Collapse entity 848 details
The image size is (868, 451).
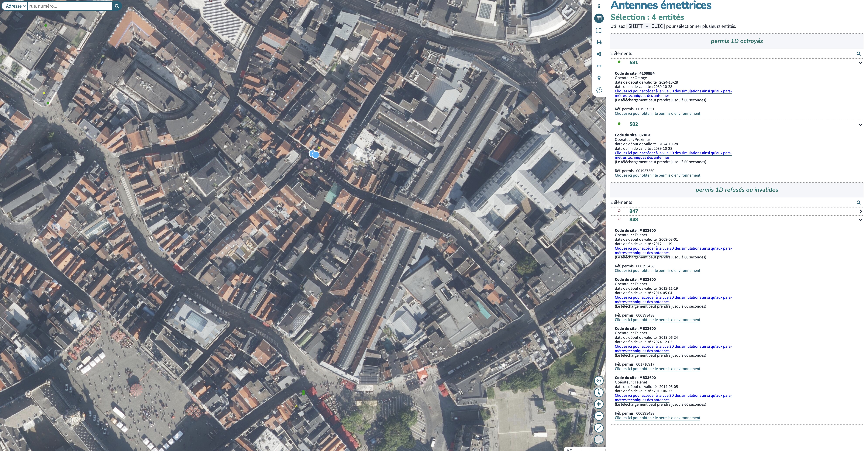[860, 220]
